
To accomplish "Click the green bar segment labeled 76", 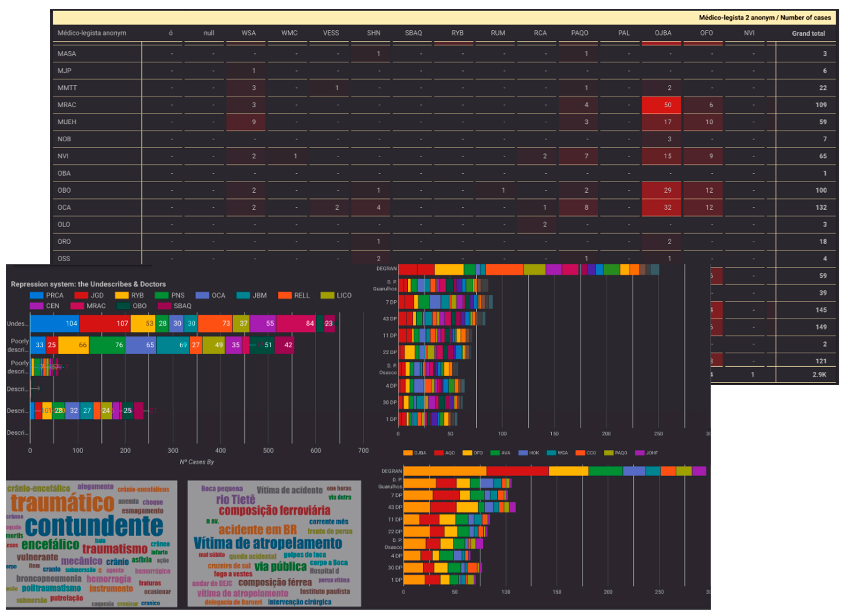I will [x=107, y=345].
